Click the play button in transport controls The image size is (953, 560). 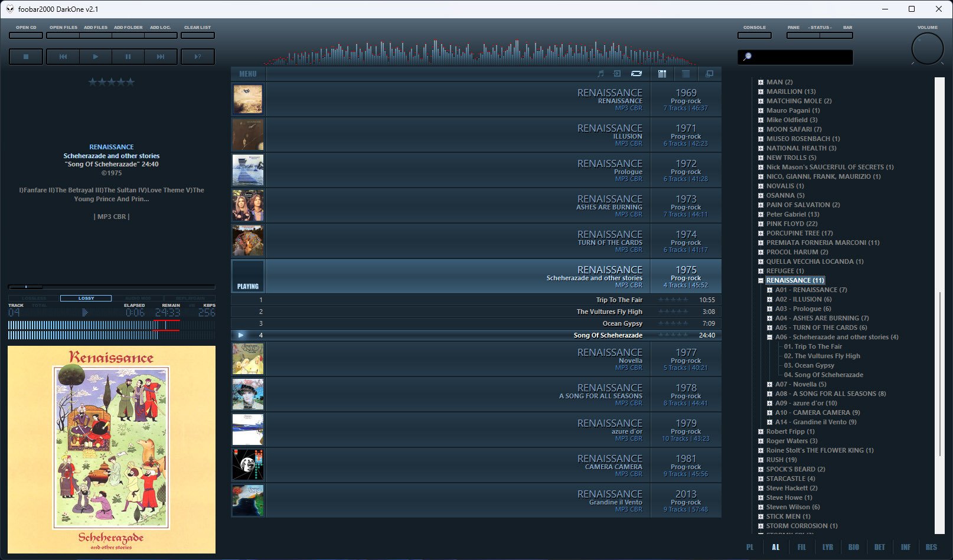click(x=96, y=57)
